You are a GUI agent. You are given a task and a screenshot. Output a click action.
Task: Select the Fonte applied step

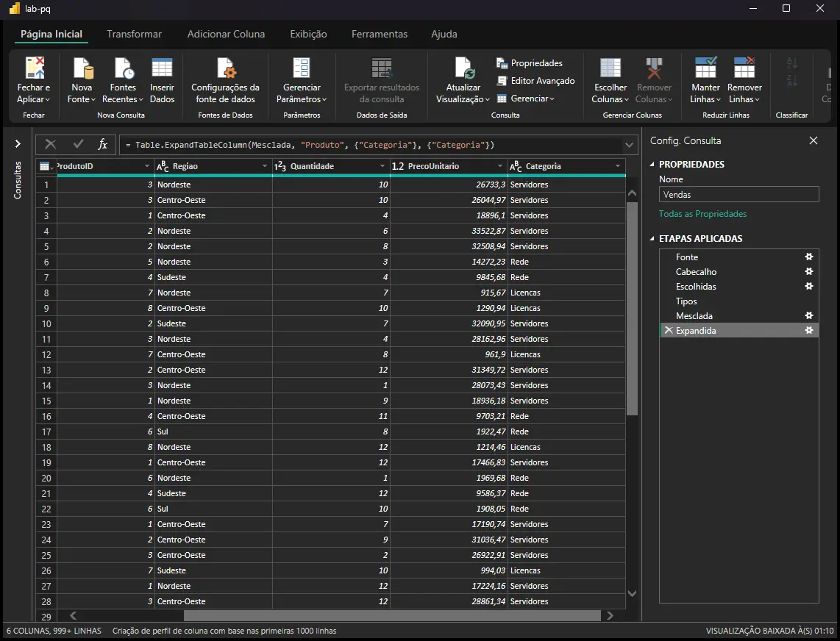(x=739, y=257)
